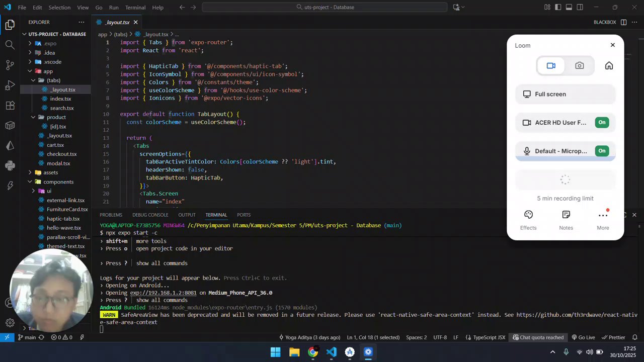Open Loom home

[609, 66]
